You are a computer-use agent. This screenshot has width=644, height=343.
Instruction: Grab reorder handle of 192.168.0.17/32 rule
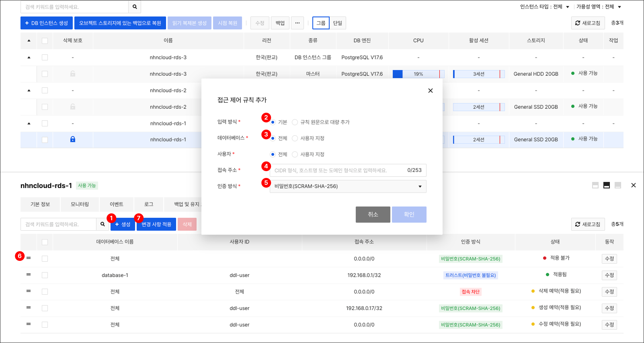tap(29, 307)
